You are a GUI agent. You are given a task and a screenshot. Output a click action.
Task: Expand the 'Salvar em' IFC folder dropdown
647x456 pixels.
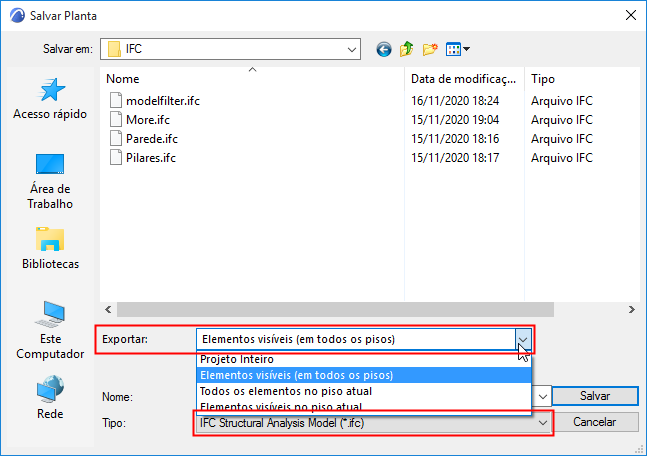click(352, 50)
